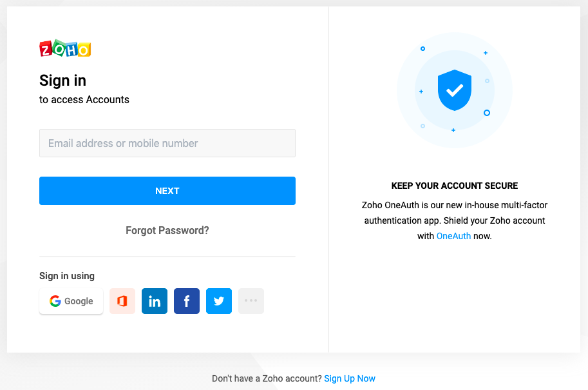This screenshot has height=390, width=588.
Task: Sign in with Office 365 icon
Action: (122, 301)
